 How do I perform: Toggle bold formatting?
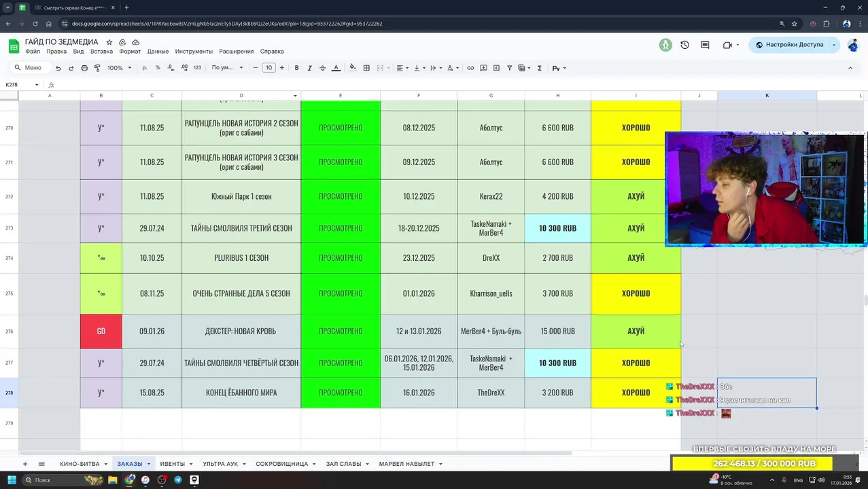tap(296, 68)
